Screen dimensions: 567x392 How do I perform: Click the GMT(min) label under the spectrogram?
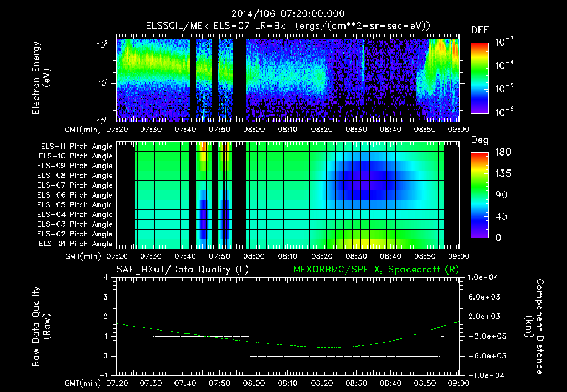tap(83, 130)
